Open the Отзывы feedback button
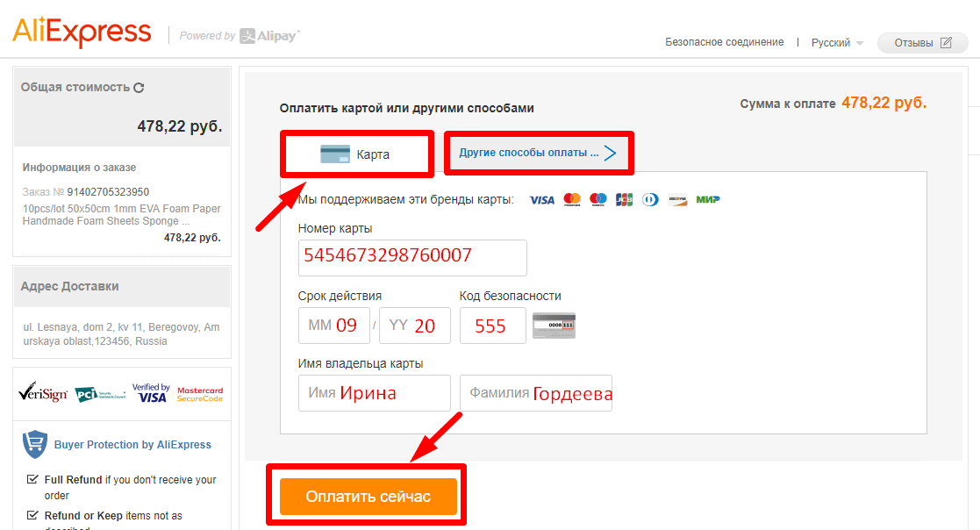The height and width of the screenshot is (530, 980). click(922, 43)
